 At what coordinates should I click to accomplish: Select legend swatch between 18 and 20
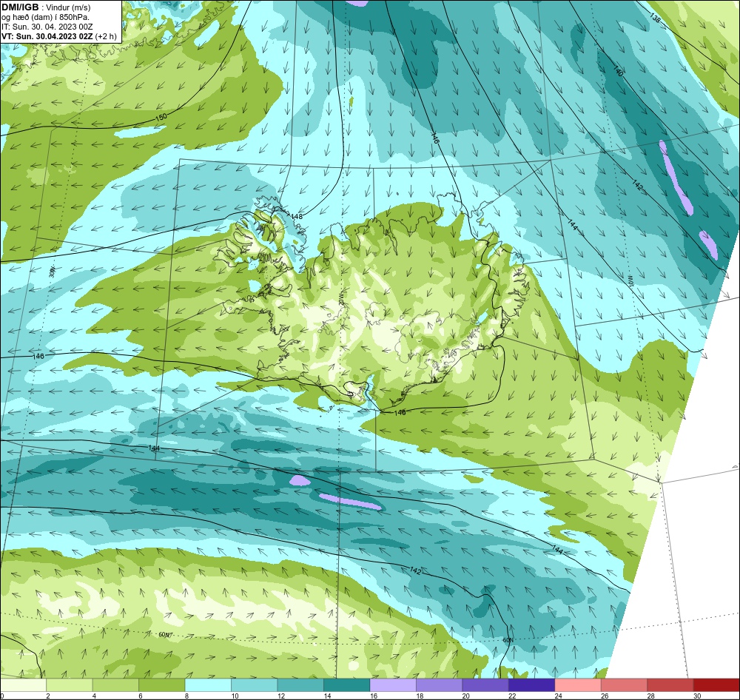(440, 685)
